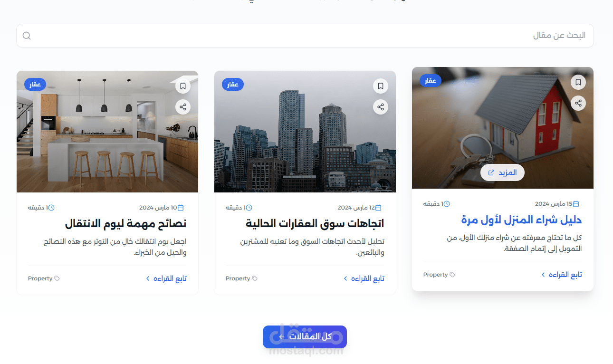This screenshot has width=613, height=364.
Task: Share the house-with-keys article
Action: pyautogui.click(x=578, y=103)
